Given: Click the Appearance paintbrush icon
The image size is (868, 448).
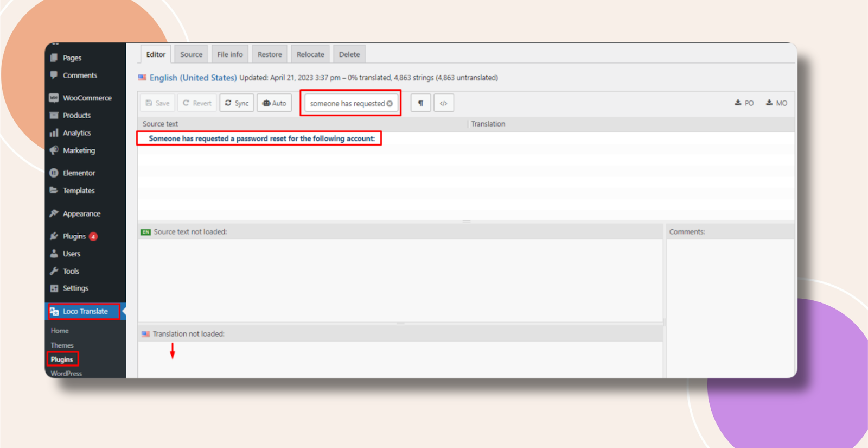Looking at the screenshot, I should tap(54, 213).
